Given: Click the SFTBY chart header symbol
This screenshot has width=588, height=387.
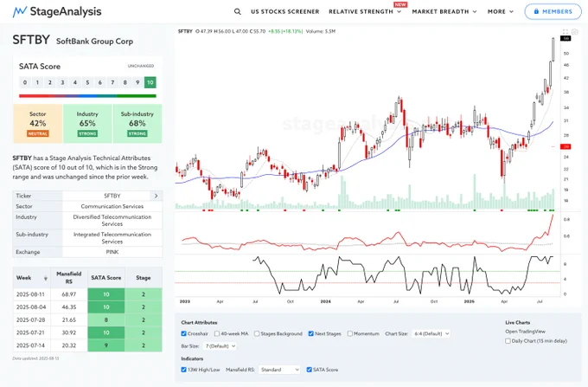Looking at the screenshot, I should pos(185,31).
